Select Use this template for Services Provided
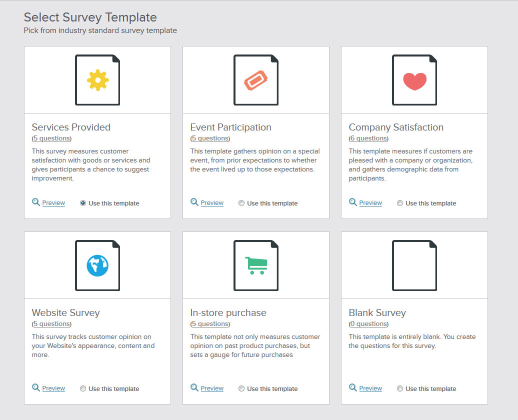This screenshot has height=420, width=518. [83, 203]
